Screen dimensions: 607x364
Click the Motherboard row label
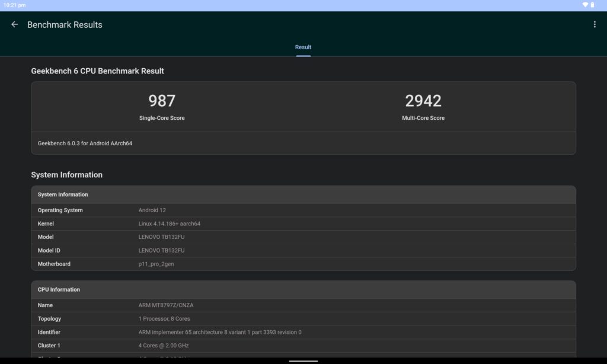tap(54, 264)
